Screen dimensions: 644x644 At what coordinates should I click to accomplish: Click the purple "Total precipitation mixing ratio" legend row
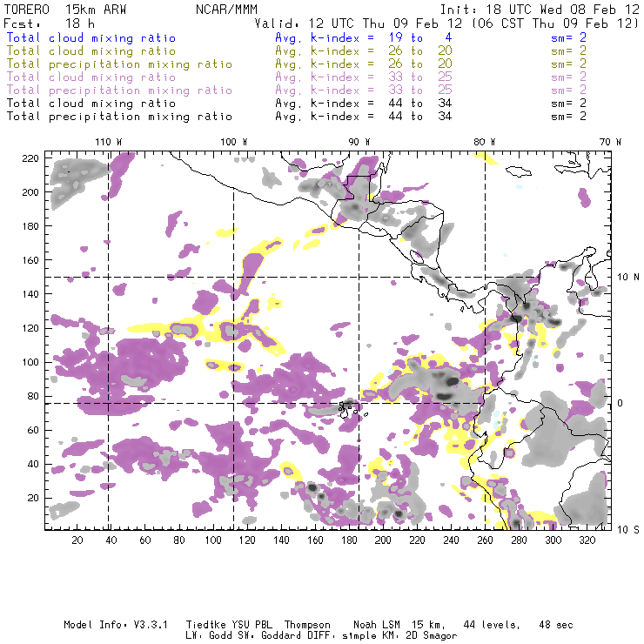pos(119,91)
